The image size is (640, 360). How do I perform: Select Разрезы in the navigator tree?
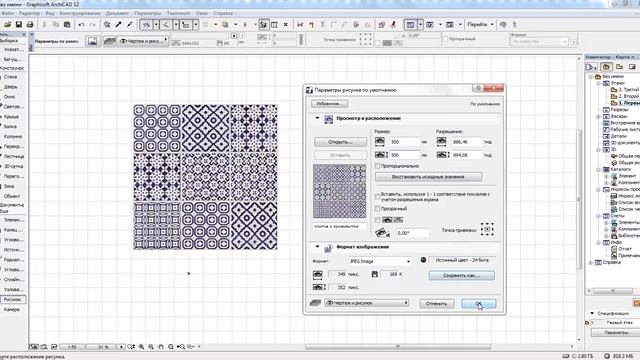pos(619,110)
